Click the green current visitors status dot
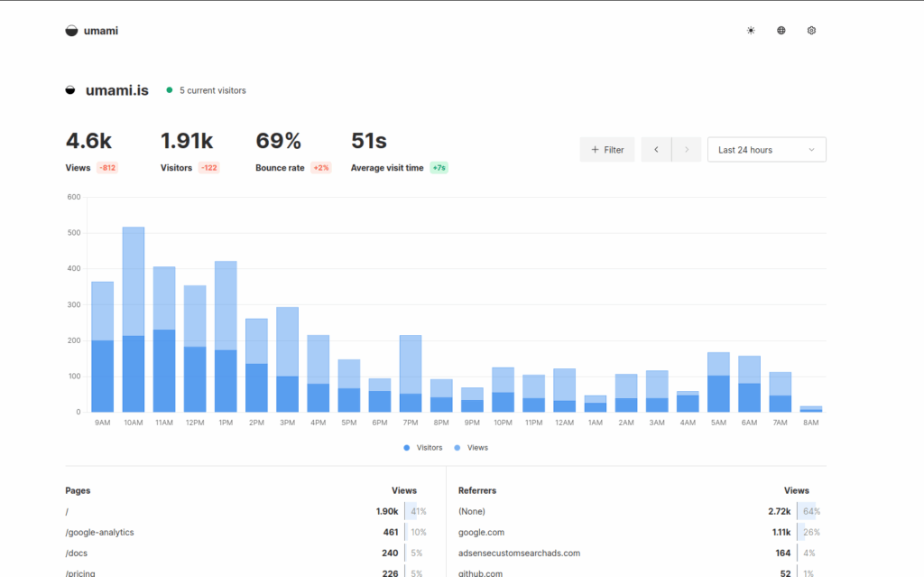The height and width of the screenshot is (577, 924). click(169, 90)
